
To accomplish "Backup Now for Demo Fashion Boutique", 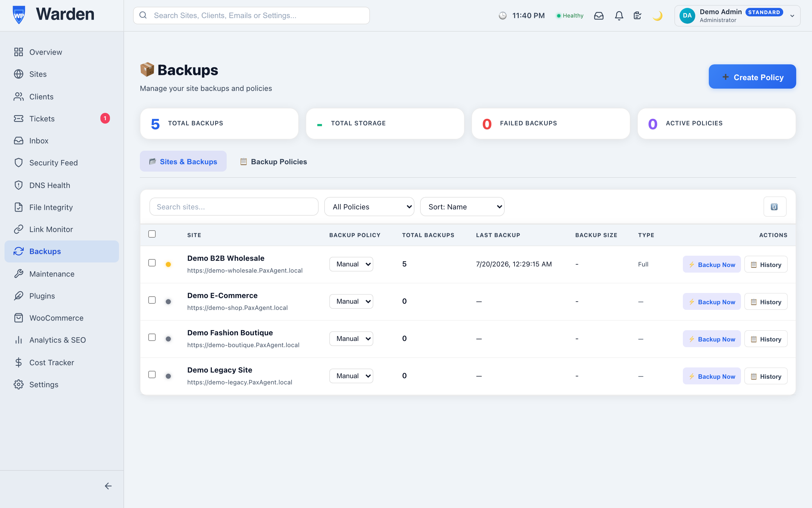I will 712,339.
